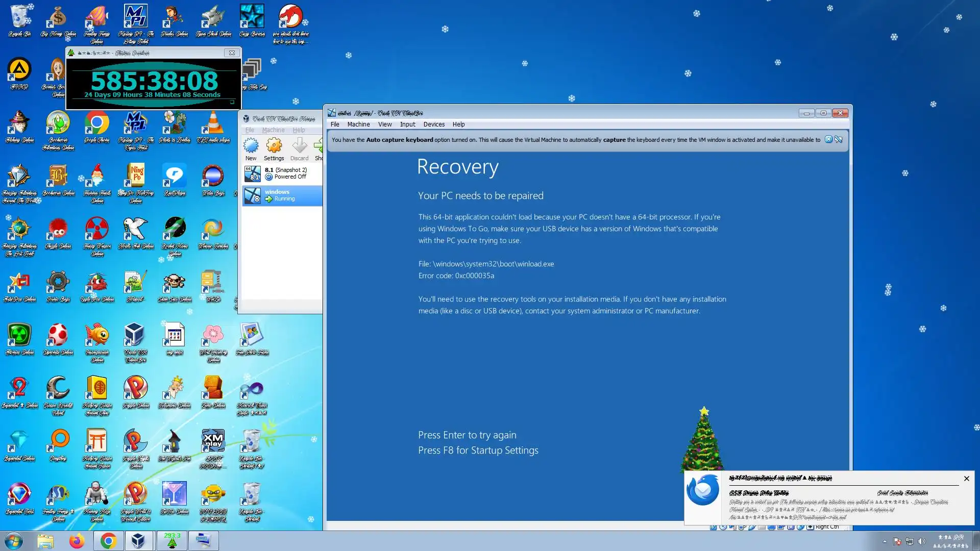Open the Devices menu

(x=434, y=124)
